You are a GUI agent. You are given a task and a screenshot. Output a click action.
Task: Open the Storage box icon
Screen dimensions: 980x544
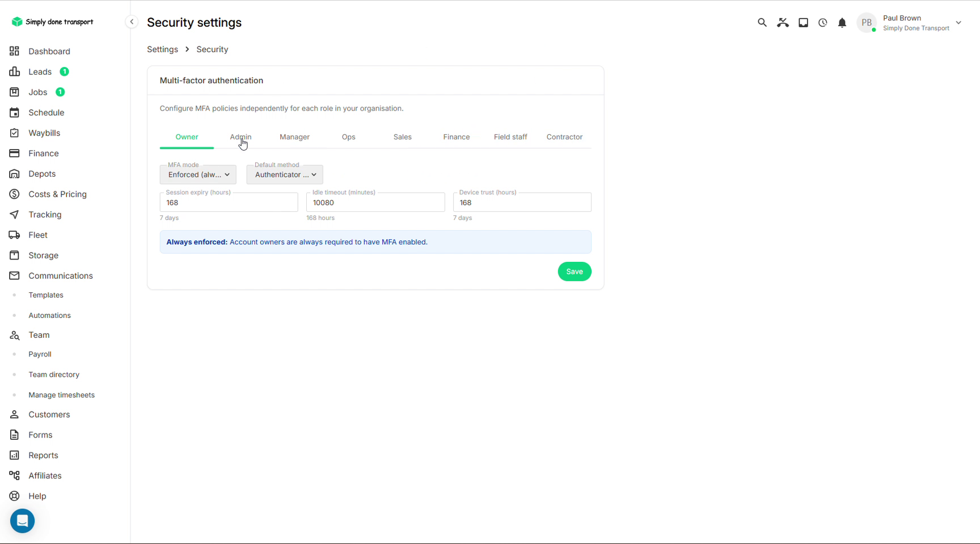[14, 255]
